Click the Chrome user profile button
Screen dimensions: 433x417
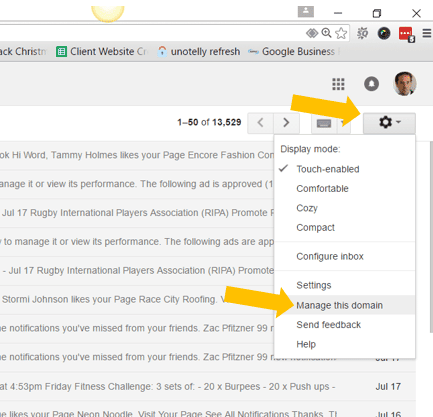tap(306, 12)
